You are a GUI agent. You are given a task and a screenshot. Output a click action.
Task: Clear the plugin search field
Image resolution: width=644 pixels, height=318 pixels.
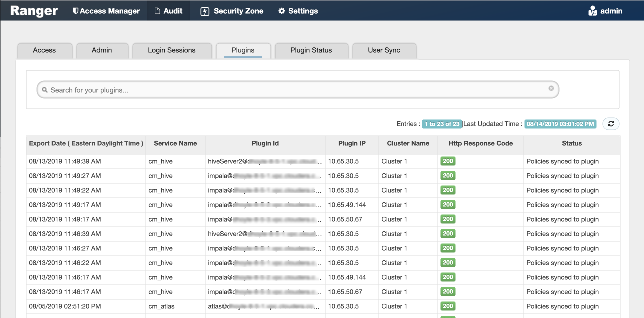tap(551, 88)
